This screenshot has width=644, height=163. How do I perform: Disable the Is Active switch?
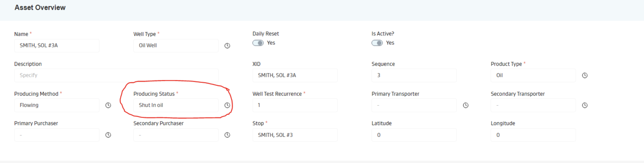point(377,43)
